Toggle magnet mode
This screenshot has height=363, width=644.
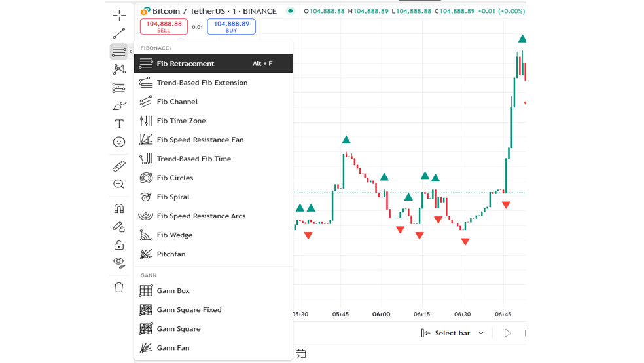pyautogui.click(x=119, y=209)
